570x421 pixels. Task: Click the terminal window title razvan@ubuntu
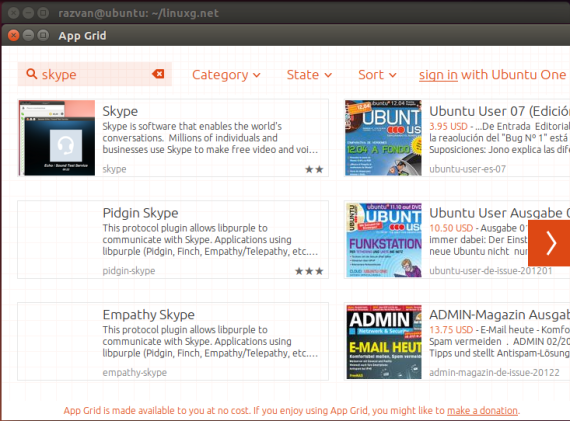pos(138,13)
